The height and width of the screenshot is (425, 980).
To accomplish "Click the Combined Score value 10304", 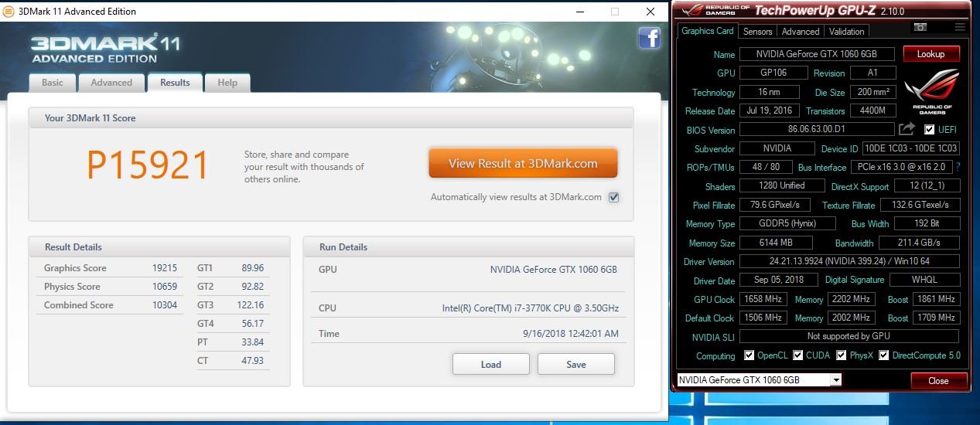I will 165,305.
